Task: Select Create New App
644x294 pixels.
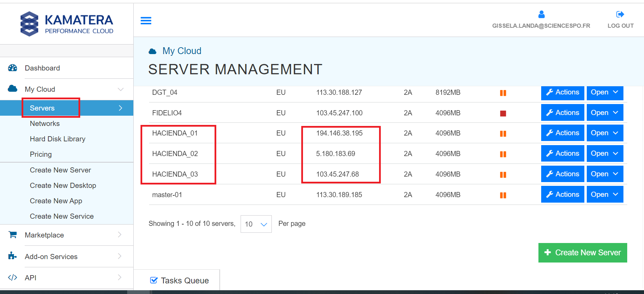Action: (x=56, y=201)
